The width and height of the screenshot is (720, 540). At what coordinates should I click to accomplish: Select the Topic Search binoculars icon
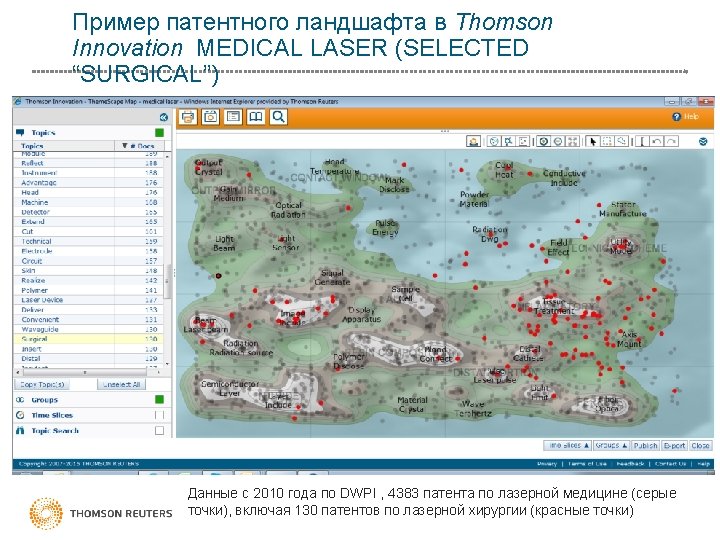[x=20, y=431]
